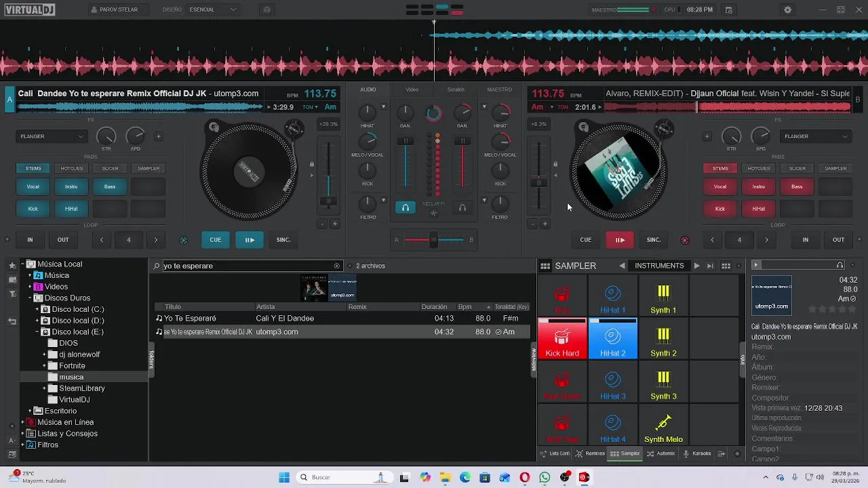Click CUE button on left deck

point(216,239)
